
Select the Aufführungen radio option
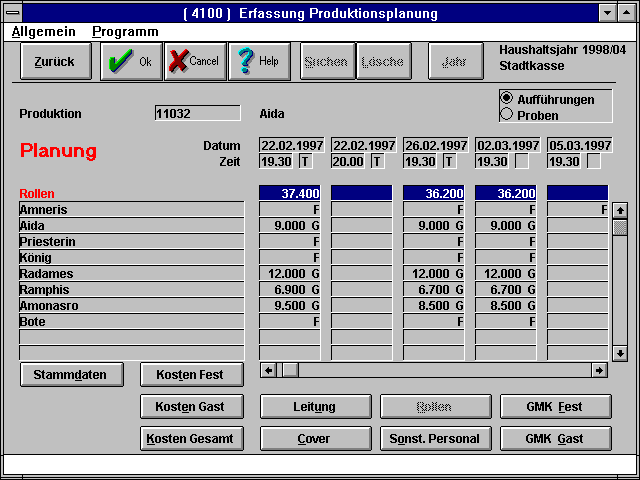[x=507, y=99]
